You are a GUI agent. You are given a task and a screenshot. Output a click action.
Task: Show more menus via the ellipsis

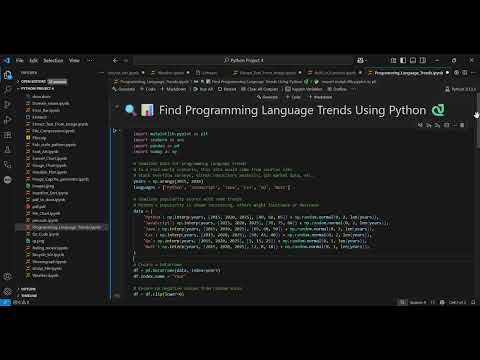(x=90, y=60)
